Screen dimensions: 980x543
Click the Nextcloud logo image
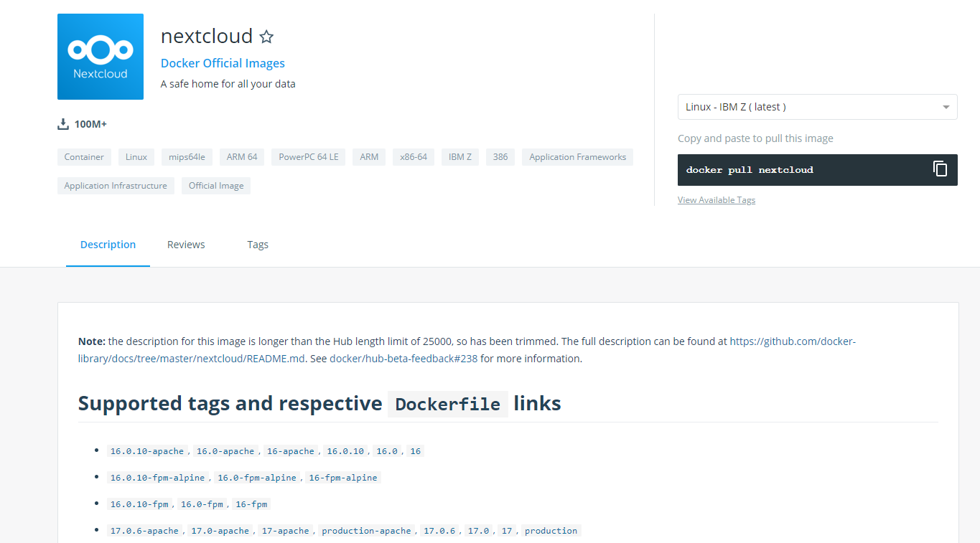101,57
